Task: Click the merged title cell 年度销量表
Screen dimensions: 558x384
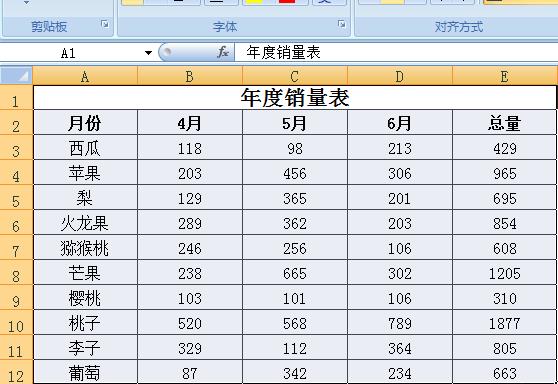Action: tap(295, 98)
